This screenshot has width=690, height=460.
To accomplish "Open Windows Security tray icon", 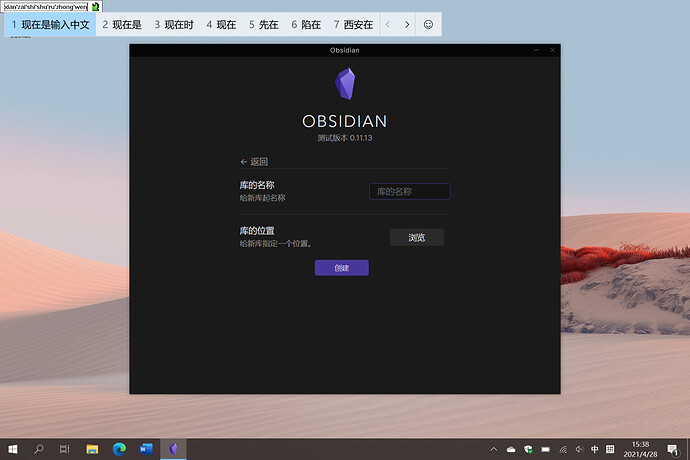I will point(528,449).
